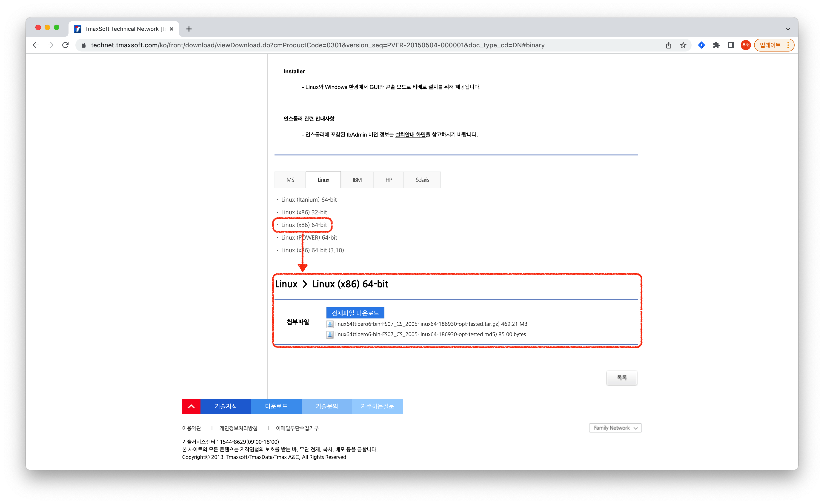
Task: Click the red scroll-to-top arrow
Action: click(191, 406)
